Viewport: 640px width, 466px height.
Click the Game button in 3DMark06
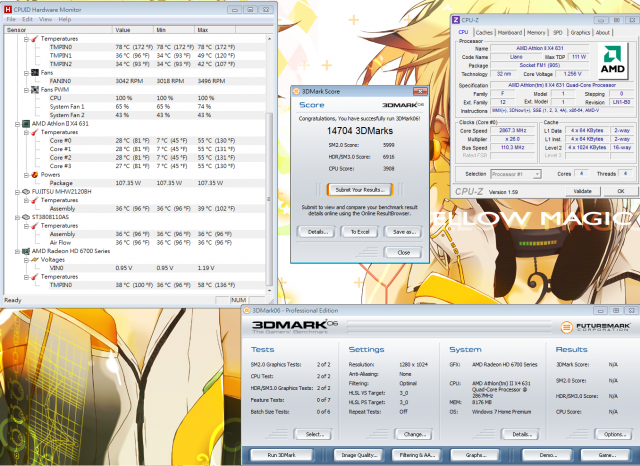[x=607, y=455]
